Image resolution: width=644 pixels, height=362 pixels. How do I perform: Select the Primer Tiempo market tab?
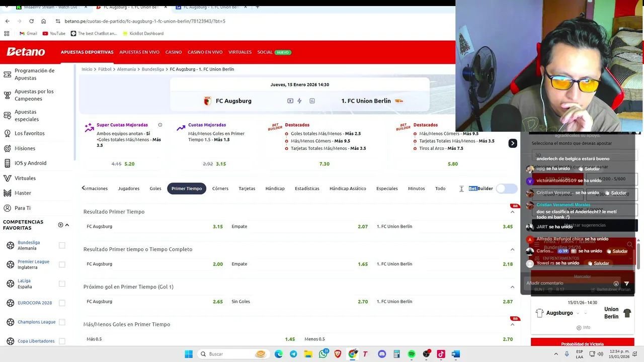click(x=187, y=189)
